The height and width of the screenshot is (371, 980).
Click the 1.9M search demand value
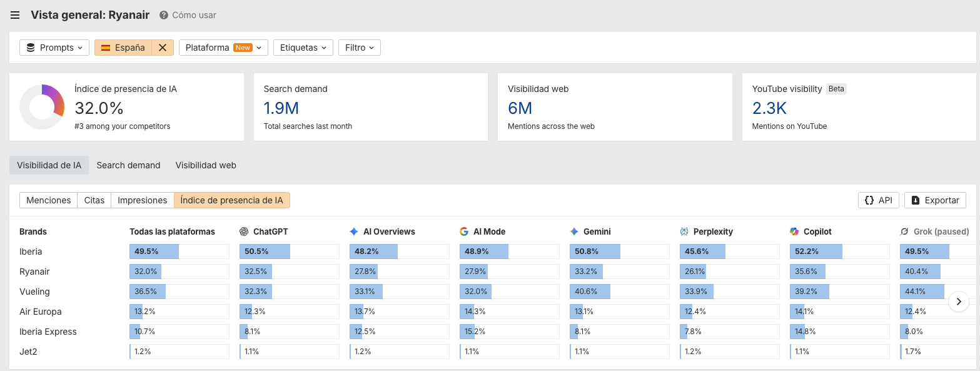point(281,108)
